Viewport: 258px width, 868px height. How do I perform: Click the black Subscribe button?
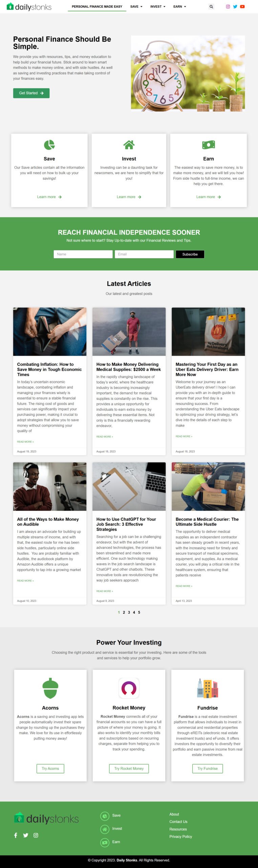click(190, 254)
